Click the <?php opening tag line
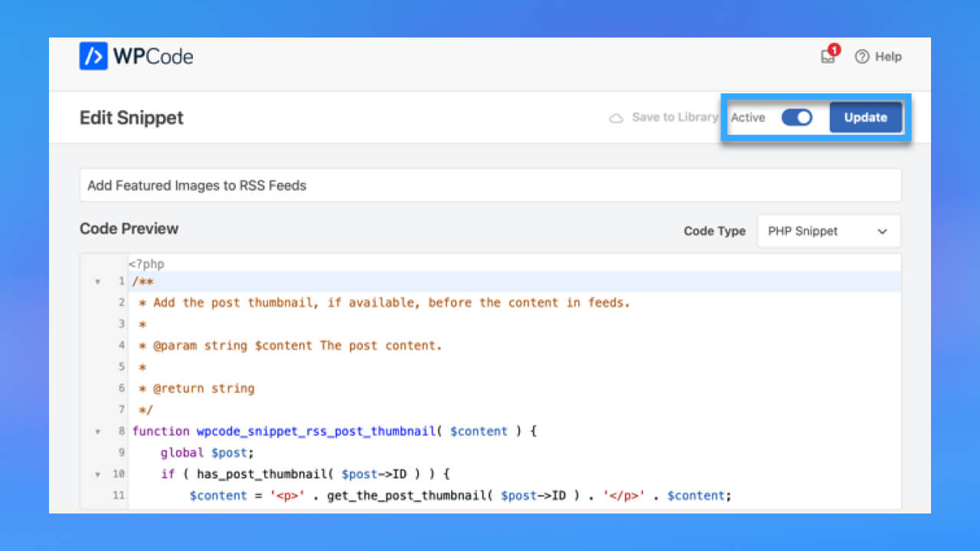Viewport: 980px width, 551px height. pos(146,264)
